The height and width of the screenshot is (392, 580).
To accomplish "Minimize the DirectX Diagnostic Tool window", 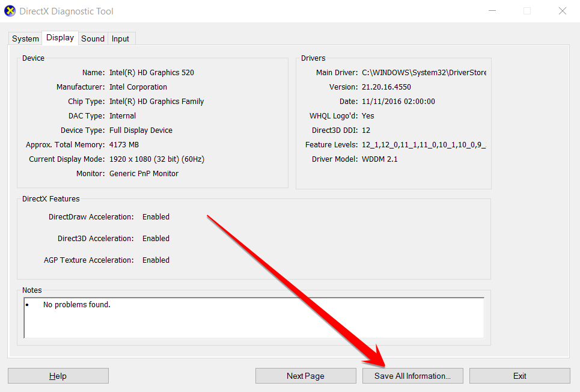I will pyautogui.click(x=492, y=11).
